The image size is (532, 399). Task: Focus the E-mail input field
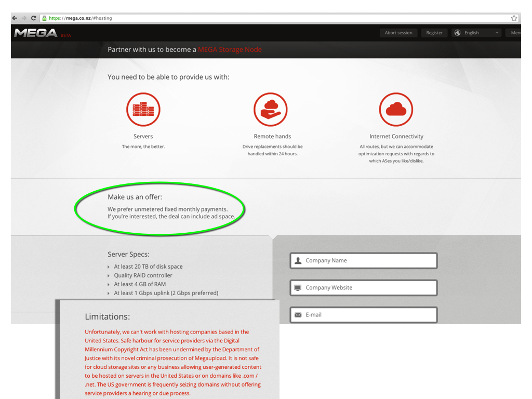coord(364,315)
